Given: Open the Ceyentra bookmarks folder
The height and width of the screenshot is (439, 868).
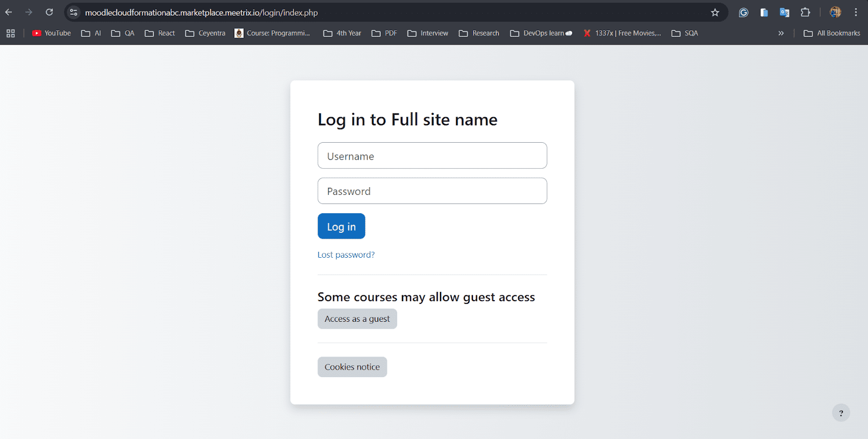Looking at the screenshot, I should [x=205, y=33].
